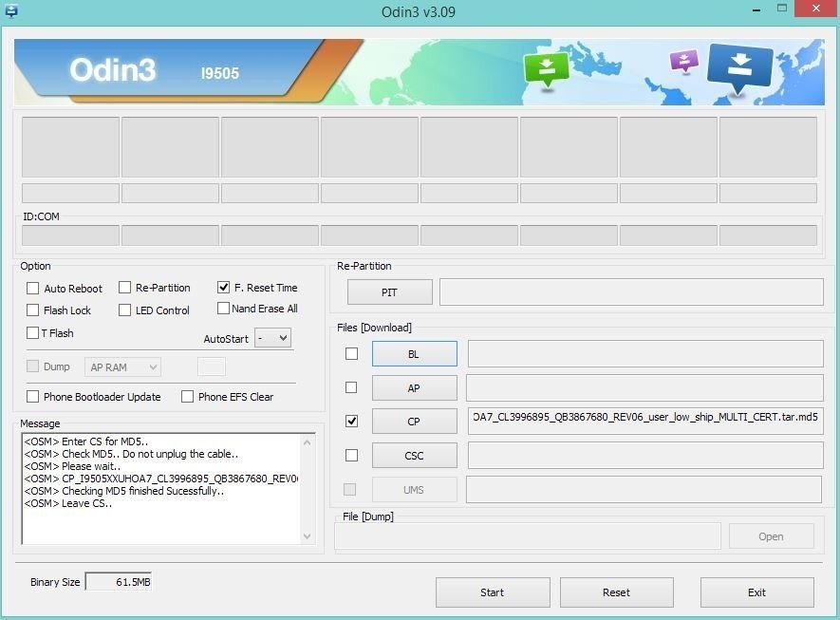Uncheck the CP file checkbox
The image size is (840, 620).
pos(351,422)
